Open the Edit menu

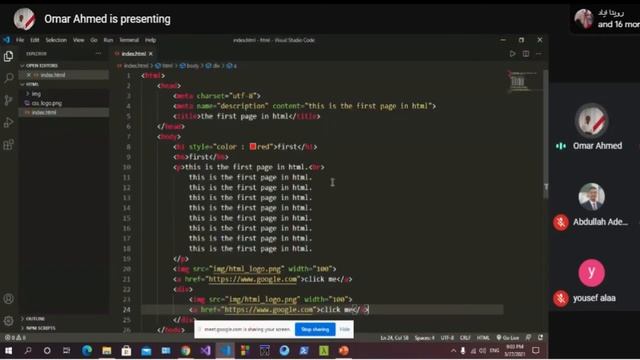coord(35,40)
